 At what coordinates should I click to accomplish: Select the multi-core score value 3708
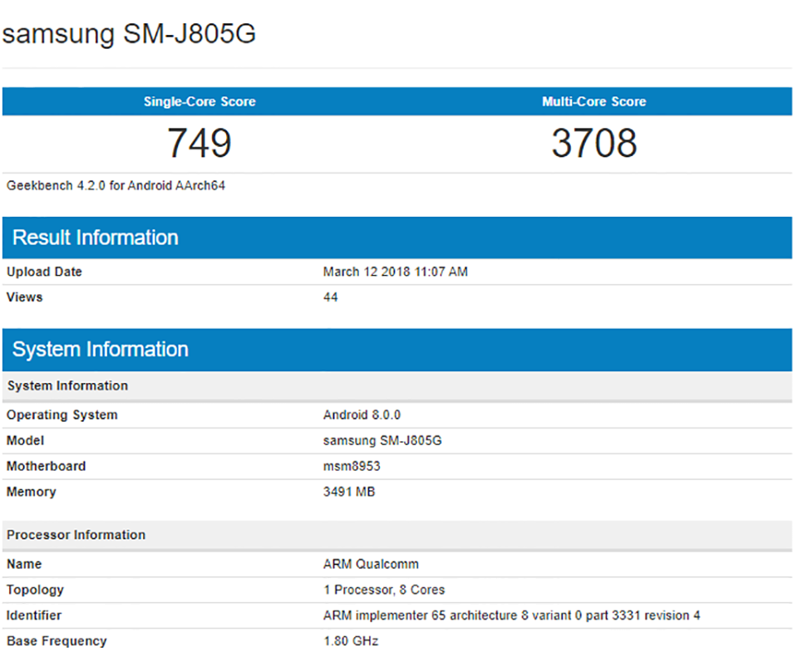594,143
